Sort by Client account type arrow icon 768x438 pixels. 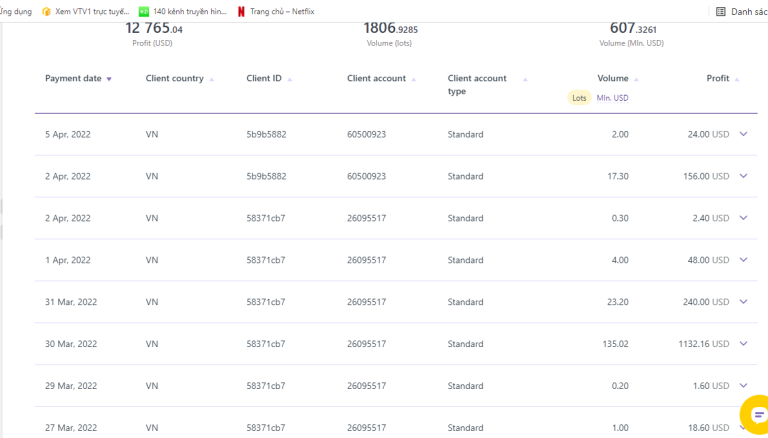[525, 79]
